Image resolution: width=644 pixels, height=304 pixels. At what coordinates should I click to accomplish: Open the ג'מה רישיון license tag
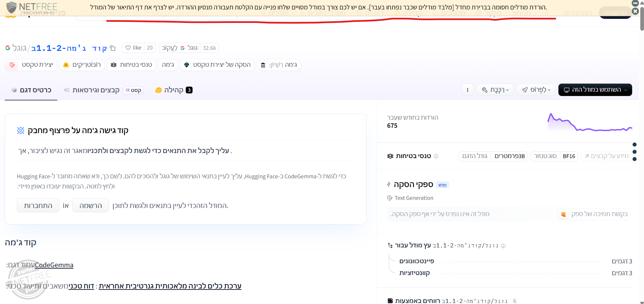[279, 65]
